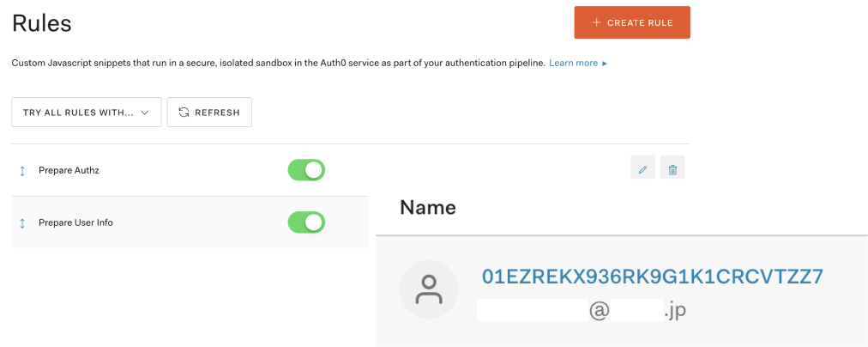Click the pencil edit icon for Prepare Authz
Viewport: 868px width, 347px height.
(642, 167)
